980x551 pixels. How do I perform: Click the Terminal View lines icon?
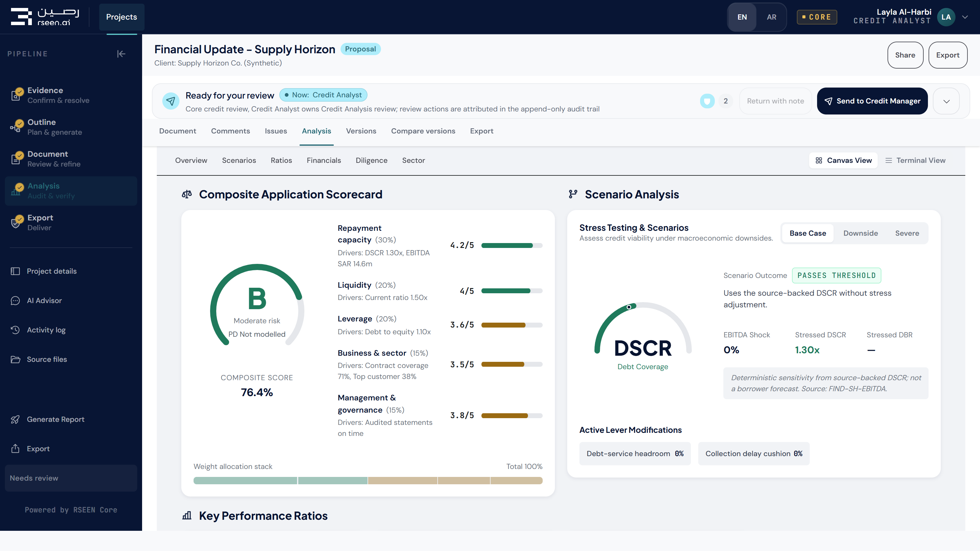coord(889,160)
